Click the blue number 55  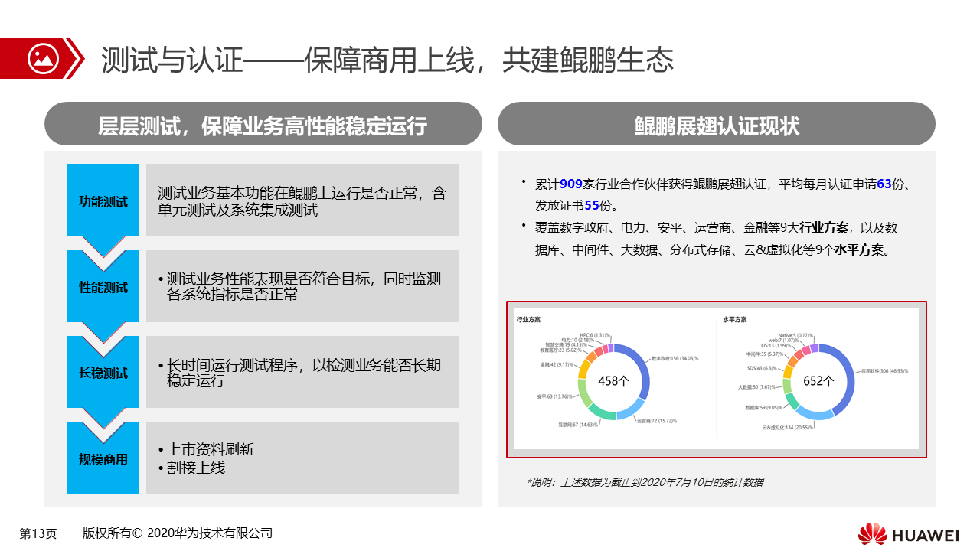click(x=592, y=206)
